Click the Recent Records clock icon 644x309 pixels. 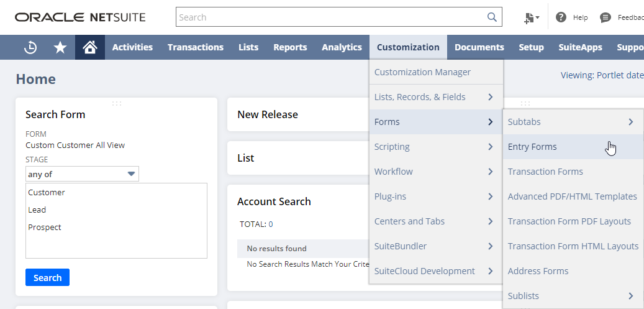click(x=30, y=47)
